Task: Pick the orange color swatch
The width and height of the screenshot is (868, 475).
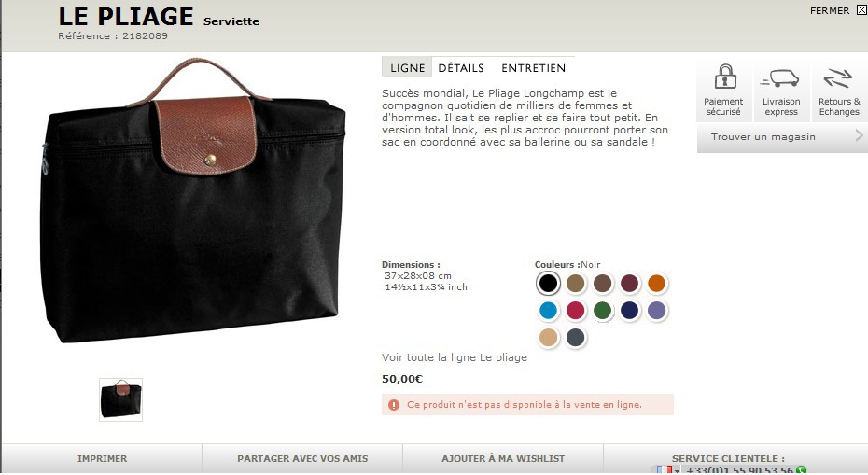Action: point(656,283)
